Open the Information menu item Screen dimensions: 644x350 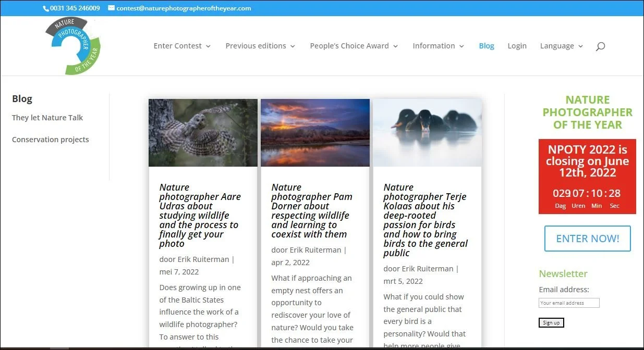coord(434,46)
